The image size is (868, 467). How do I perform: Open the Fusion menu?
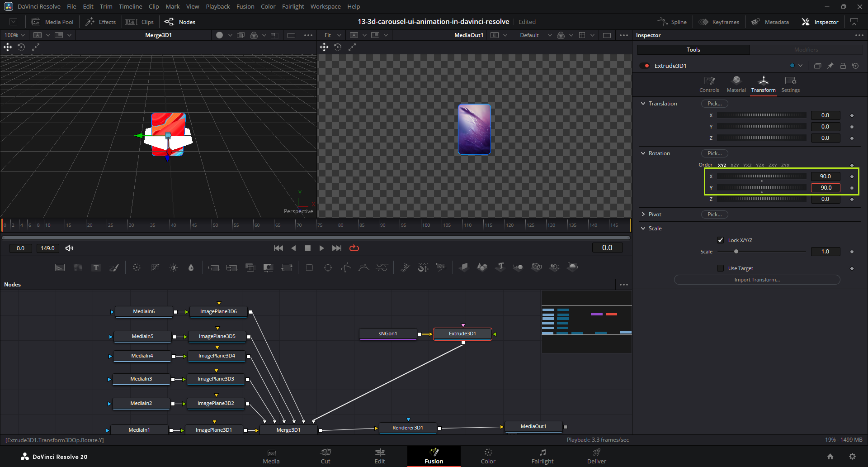click(x=245, y=7)
